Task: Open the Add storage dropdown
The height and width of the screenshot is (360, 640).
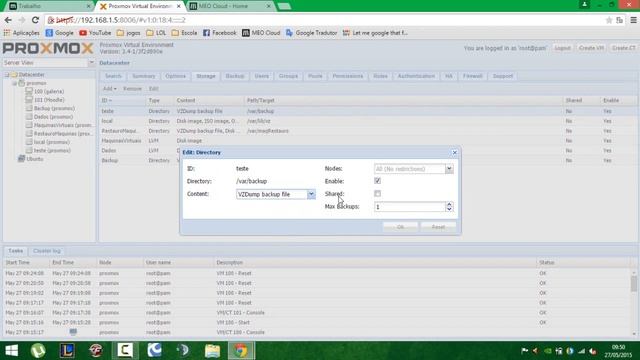Action: [x=109, y=89]
